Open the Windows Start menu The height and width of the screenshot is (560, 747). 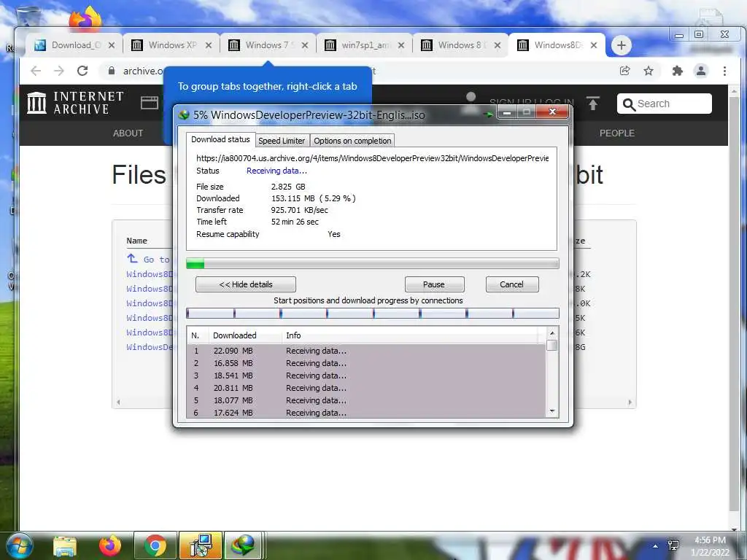[x=18, y=545]
